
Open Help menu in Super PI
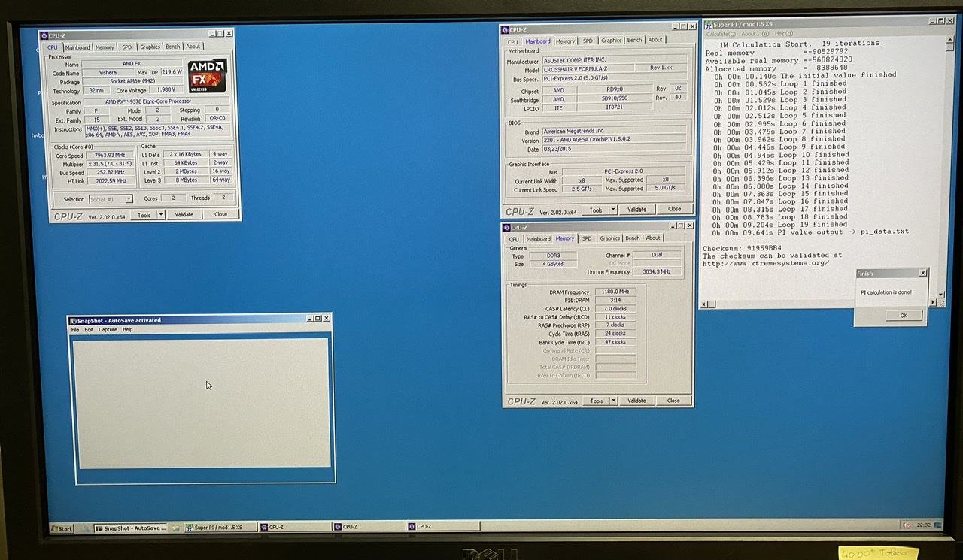[783, 34]
